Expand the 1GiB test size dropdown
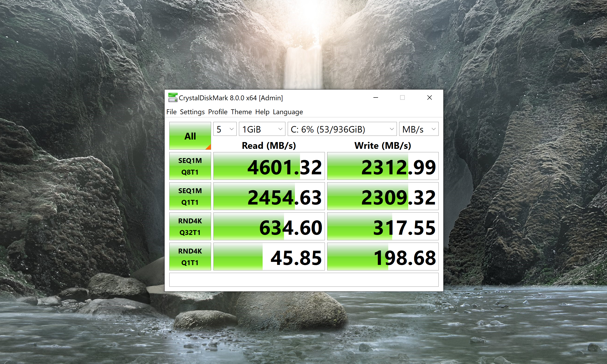 point(262,129)
